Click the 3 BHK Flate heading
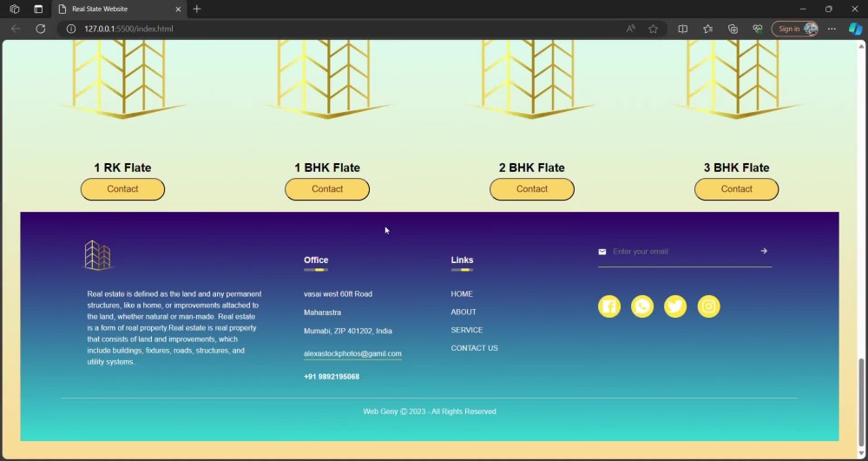Image resolution: width=868 pixels, height=461 pixels. [x=736, y=168]
